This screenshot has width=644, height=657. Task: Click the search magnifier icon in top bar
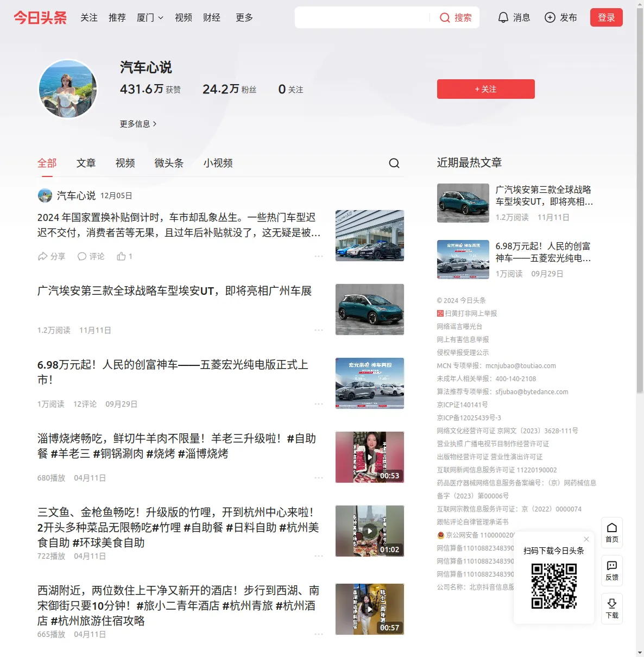tap(445, 17)
